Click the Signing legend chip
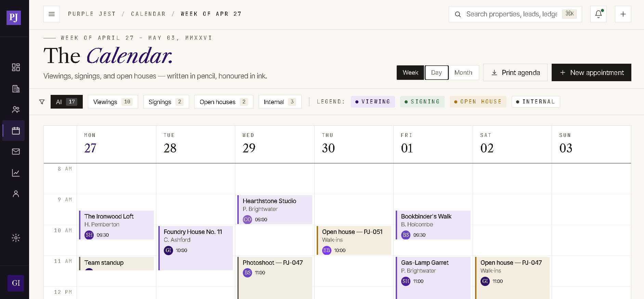 (422, 102)
